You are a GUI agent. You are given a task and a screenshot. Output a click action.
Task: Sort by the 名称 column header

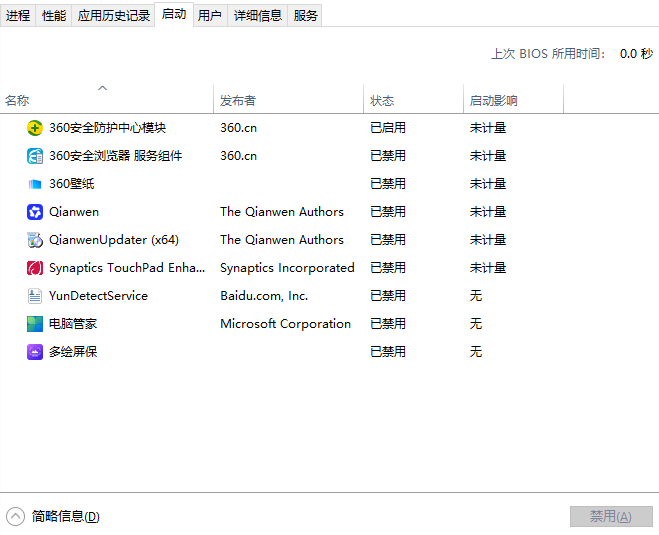click(x=17, y=101)
